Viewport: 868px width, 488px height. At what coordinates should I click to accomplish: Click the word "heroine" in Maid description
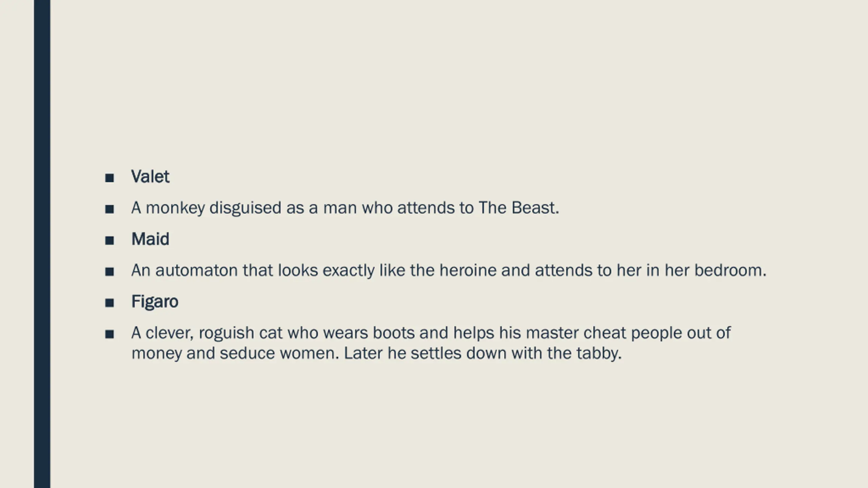point(468,270)
